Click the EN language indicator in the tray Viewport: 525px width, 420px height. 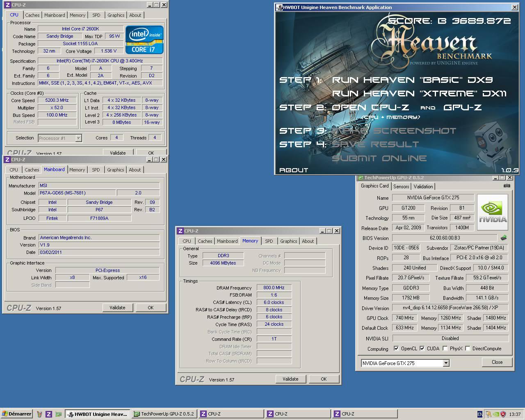point(480,414)
